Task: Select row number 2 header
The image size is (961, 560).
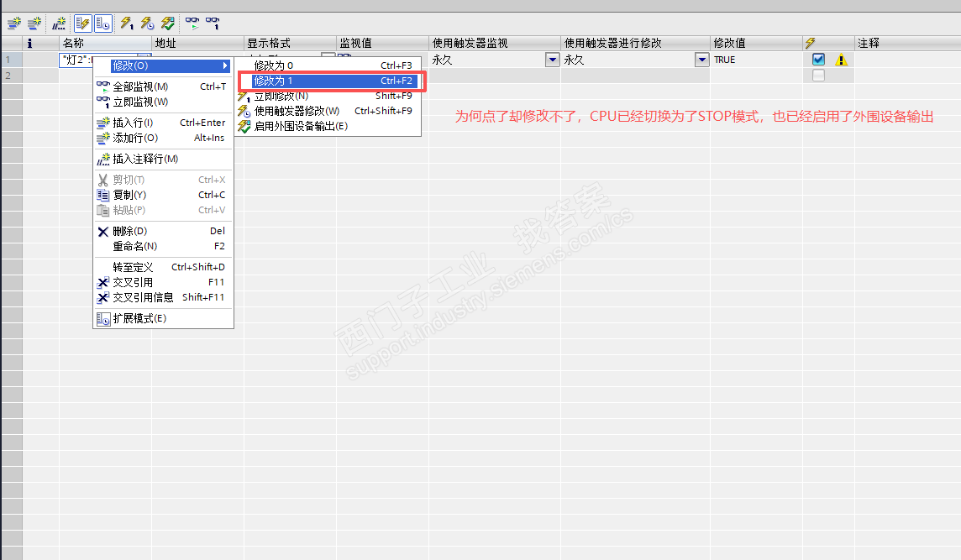Action: click(12, 76)
